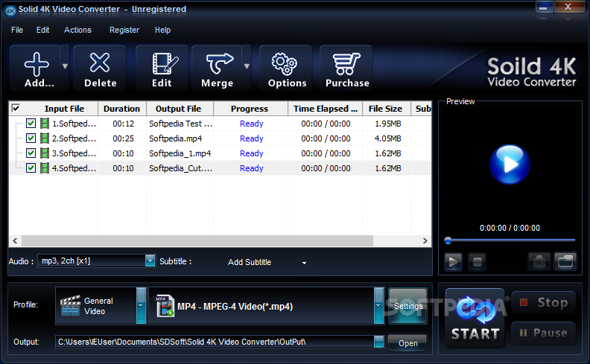Close the converter window
590x364 pixels.
click(568, 7)
